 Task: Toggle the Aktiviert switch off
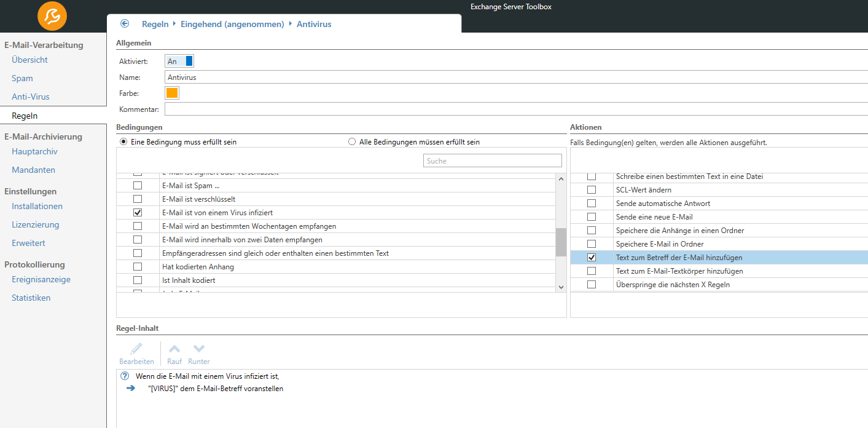tap(179, 61)
